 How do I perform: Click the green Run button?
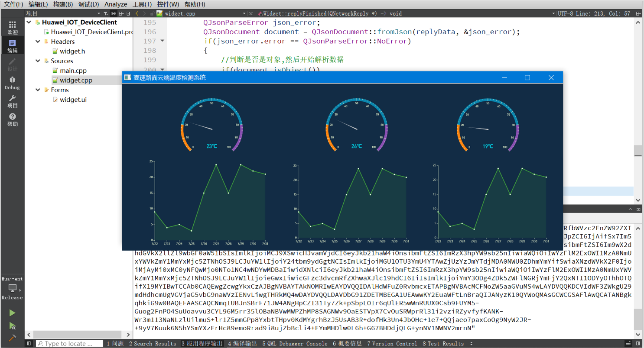click(x=13, y=313)
